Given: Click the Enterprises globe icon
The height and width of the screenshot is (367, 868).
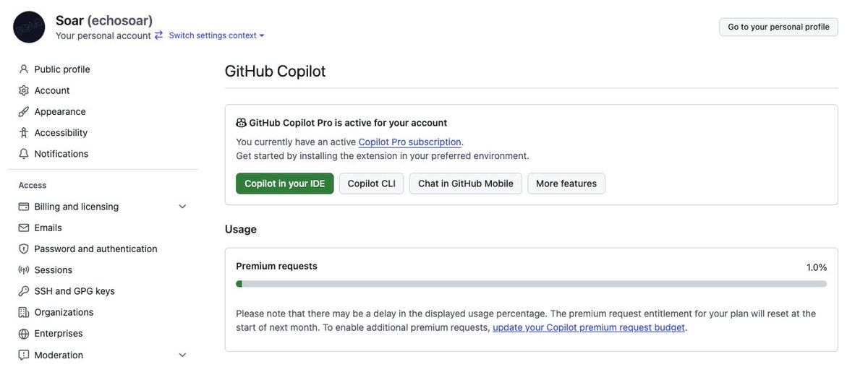Looking at the screenshot, I should [24, 334].
